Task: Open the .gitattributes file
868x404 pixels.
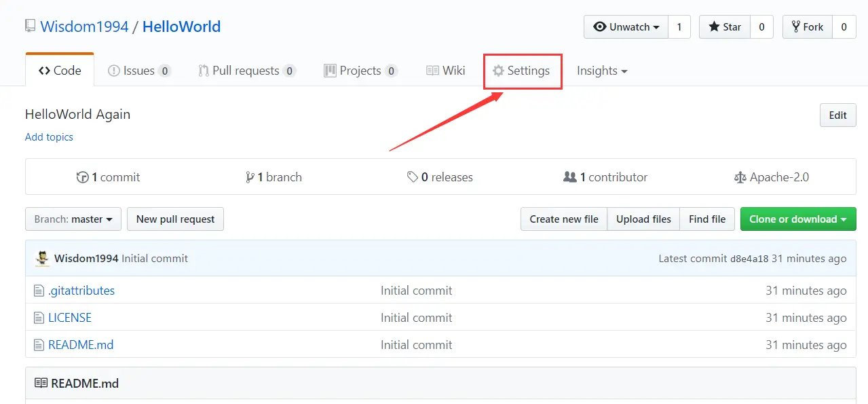Action: tap(81, 291)
